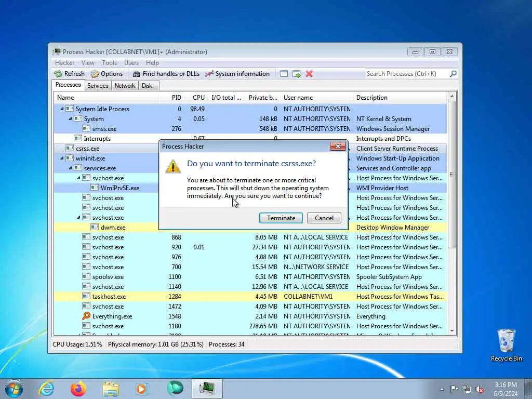Select the spoolsv.exe process
Image resolution: width=532 pixels, height=399 pixels.
click(x=250, y=277)
